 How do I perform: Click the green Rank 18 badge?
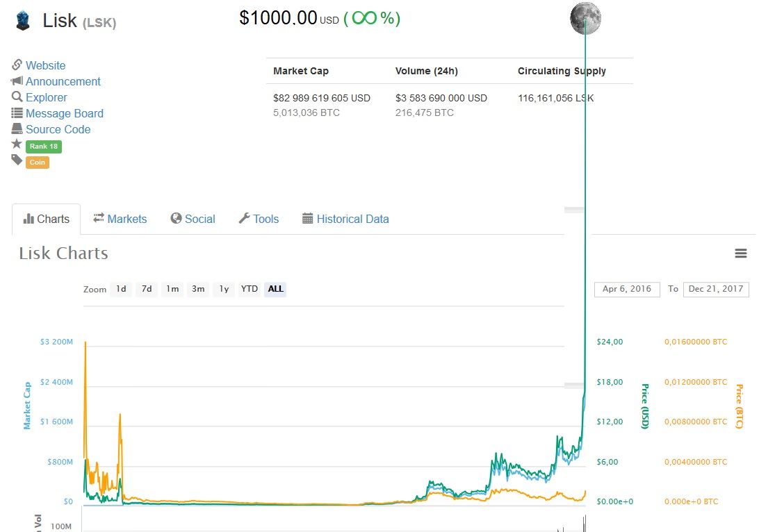pos(42,146)
